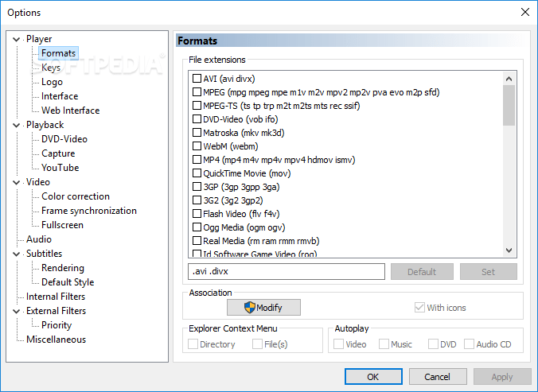Image resolution: width=538 pixels, height=392 pixels.
Task: Click the Modify button with shield icon
Action: pyautogui.click(x=263, y=308)
